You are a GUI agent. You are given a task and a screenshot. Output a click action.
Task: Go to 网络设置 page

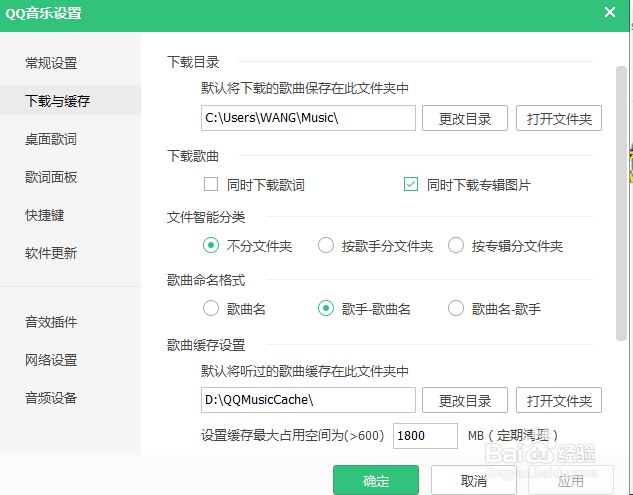coord(51,360)
